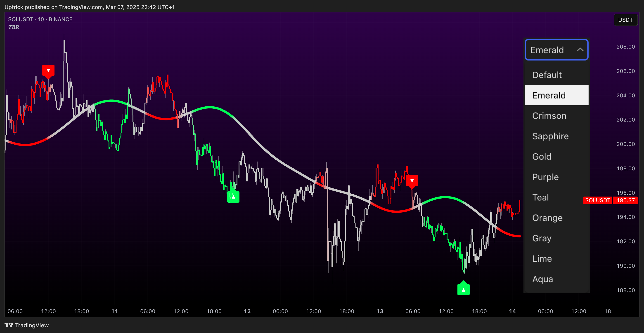Image resolution: width=644 pixels, height=333 pixels.
Task: Click date 13 on the time axis
Action: 380,311
